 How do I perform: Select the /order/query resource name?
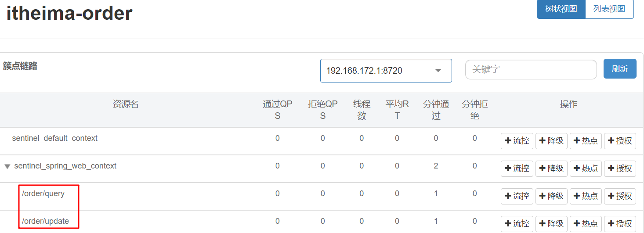point(43,194)
